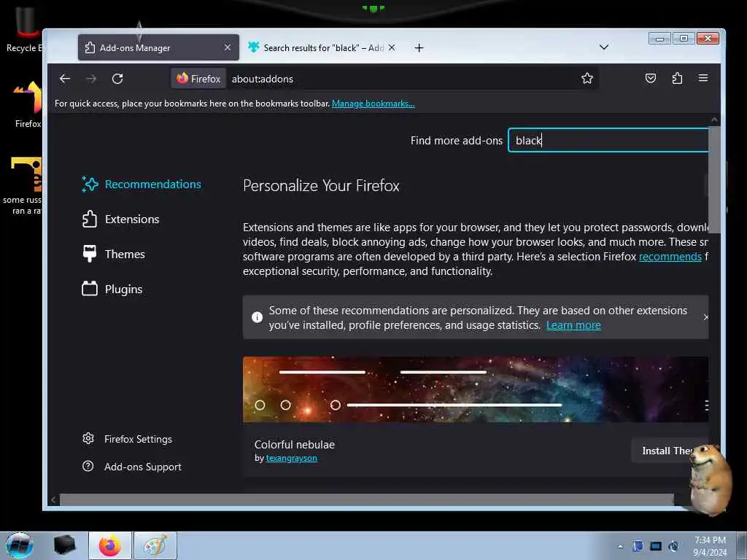Show hidden system tray icons arrow
Image resolution: width=747 pixels, height=560 pixels.
620,546
